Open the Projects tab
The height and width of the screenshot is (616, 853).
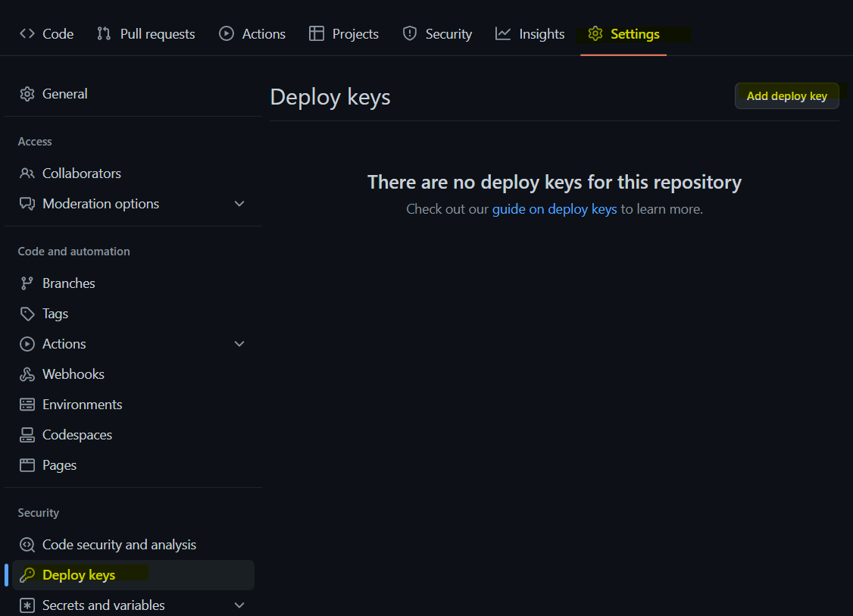(x=344, y=34)
